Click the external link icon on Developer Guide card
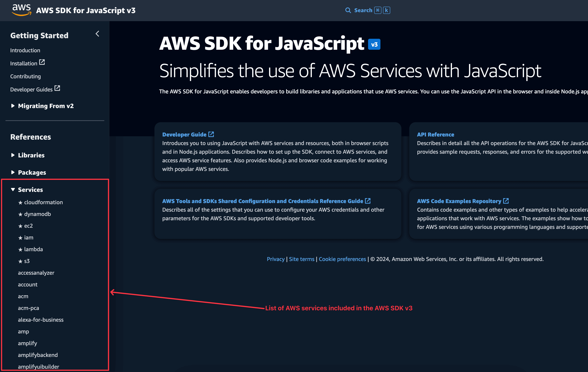The image size is (588, 372). pos(211,134)
